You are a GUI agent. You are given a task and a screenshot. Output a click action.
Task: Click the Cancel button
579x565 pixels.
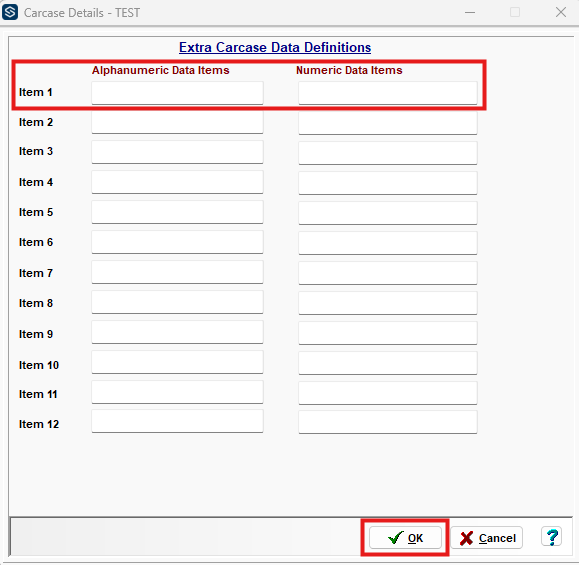487,538
